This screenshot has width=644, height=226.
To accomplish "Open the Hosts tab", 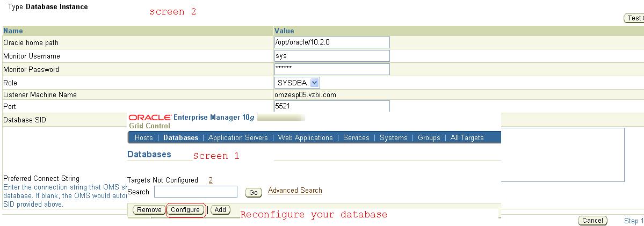I will click(143, 138).
